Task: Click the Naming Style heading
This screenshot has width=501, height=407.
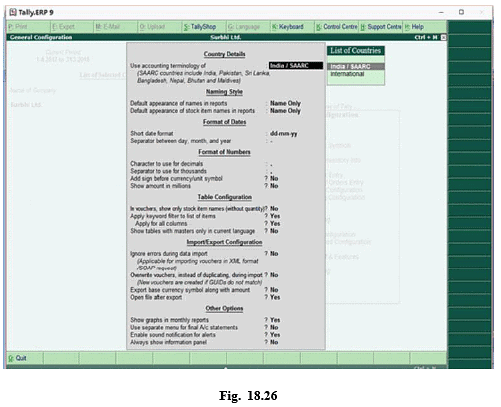Action: [224, 92]
